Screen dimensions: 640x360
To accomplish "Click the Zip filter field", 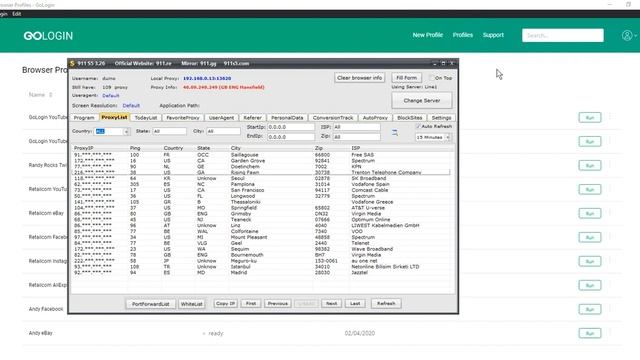I will [x=356, y=137].
